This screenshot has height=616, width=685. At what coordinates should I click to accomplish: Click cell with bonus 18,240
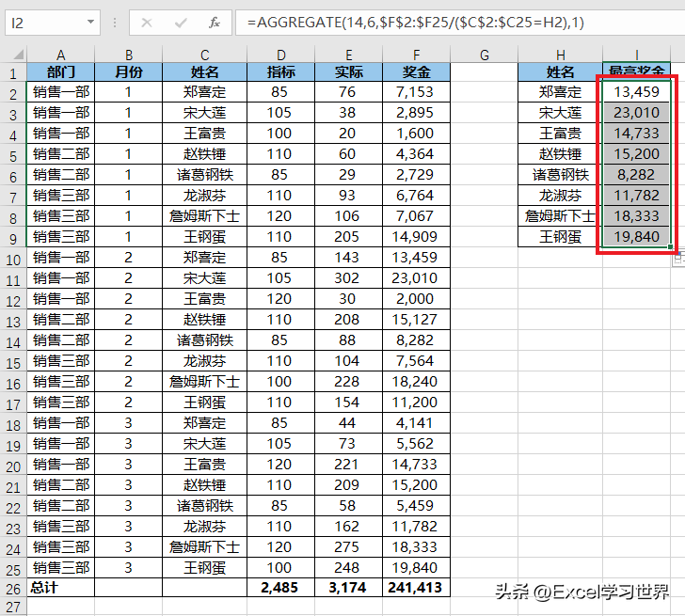pos(416,382)
